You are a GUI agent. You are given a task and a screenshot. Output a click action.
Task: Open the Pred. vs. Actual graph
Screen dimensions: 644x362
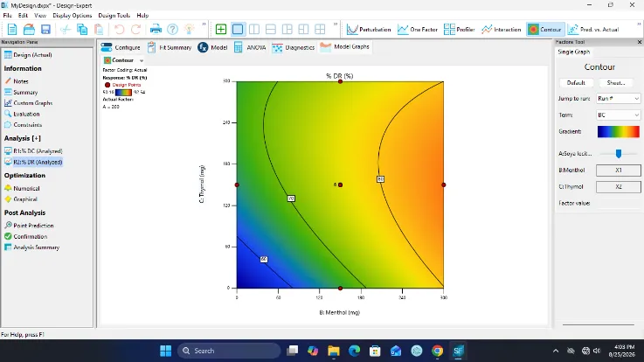point(593,29)
